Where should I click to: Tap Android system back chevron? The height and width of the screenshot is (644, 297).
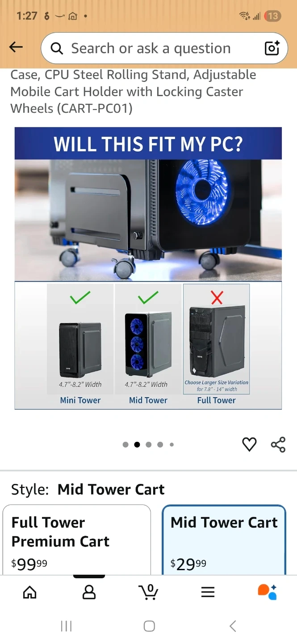coord(232,626)
